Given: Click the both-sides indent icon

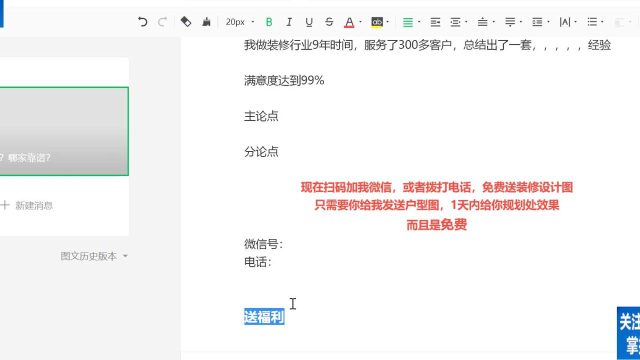Looking at the screenshot, I should [455, 22].
